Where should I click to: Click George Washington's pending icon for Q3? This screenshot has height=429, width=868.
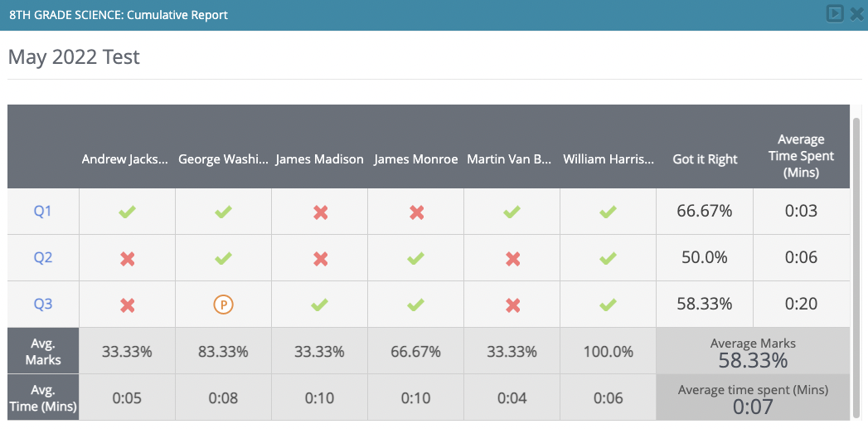click(x=223, y=305)
